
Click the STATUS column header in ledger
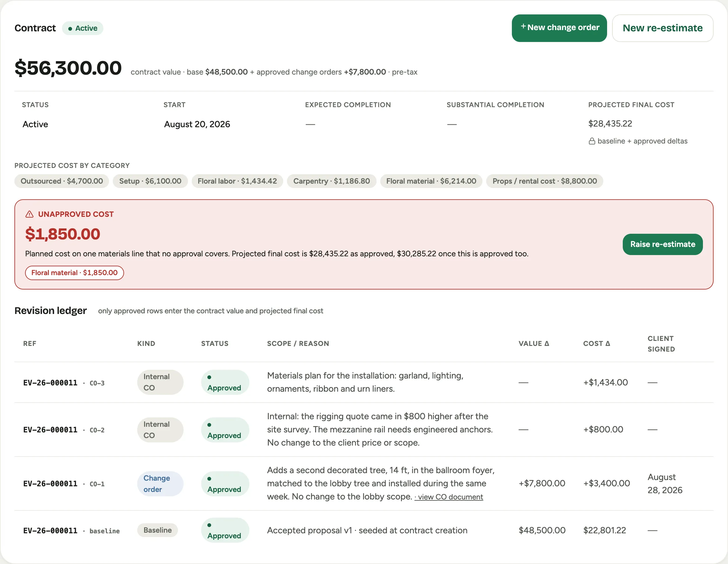click(215, 343)
